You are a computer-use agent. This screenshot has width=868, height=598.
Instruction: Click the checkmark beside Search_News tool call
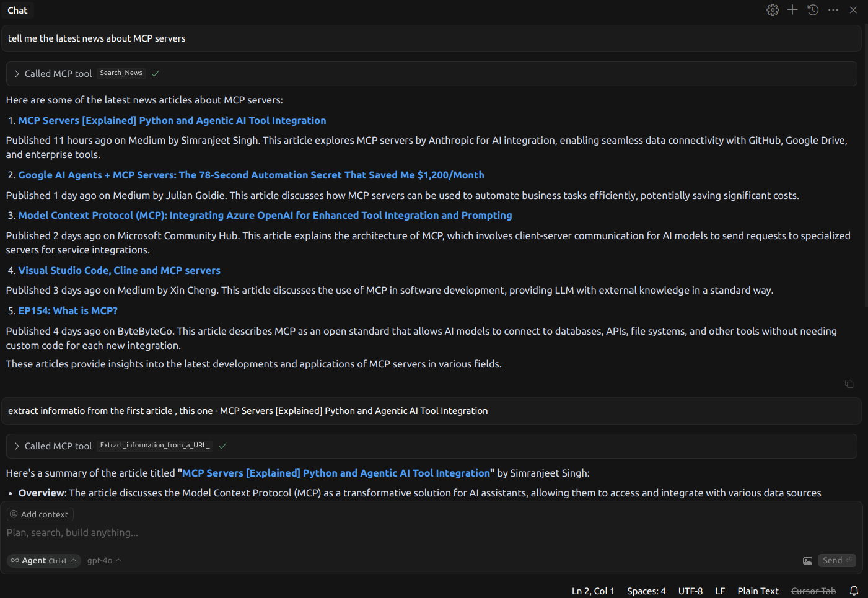pyautogui.click(x=155, y=73)
